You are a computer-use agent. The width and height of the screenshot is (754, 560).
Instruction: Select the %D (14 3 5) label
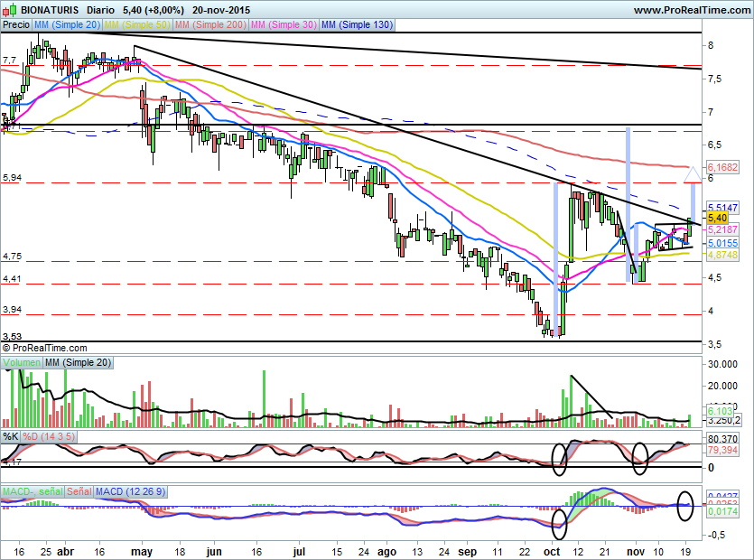pyautogui.click(x=49, y=437)
